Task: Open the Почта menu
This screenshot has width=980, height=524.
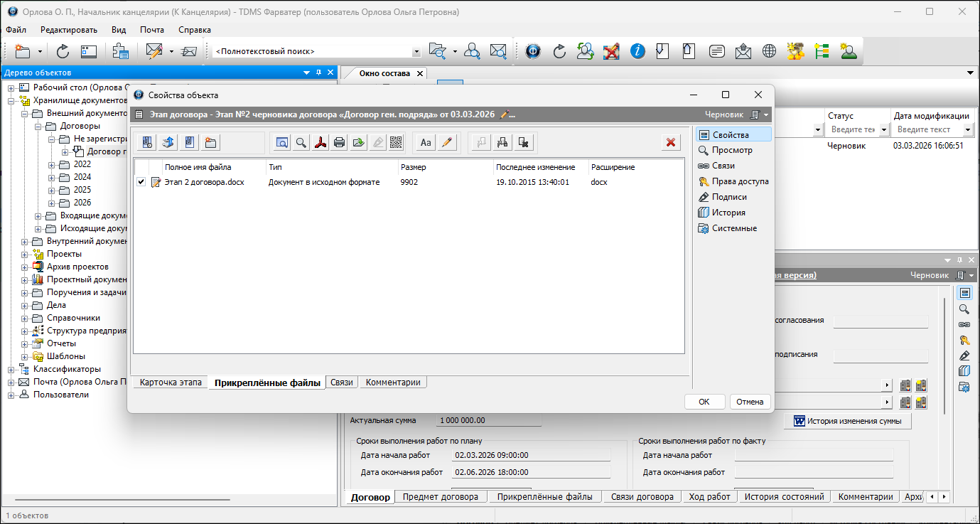Action: [x=152, y=30]
